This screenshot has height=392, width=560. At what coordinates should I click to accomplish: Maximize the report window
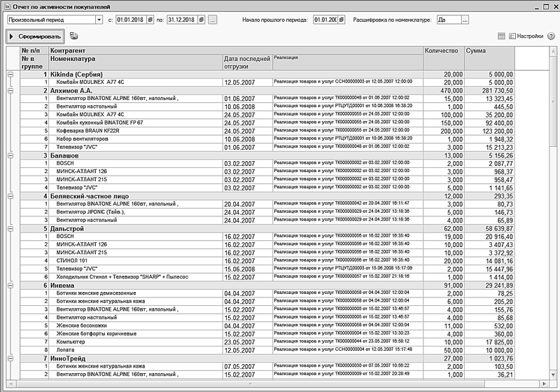click(x=546, y=7)
